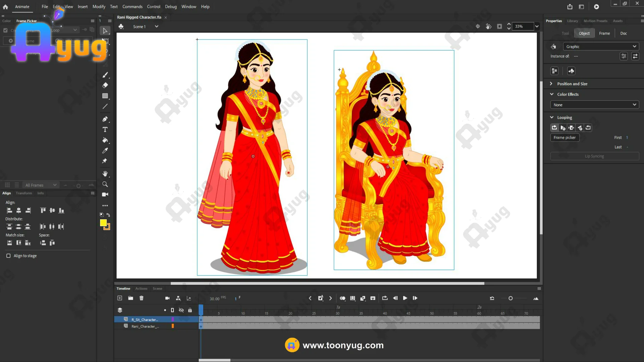
Task: Select the Paint Bucket tool
Action: click(x=105, y=140)
